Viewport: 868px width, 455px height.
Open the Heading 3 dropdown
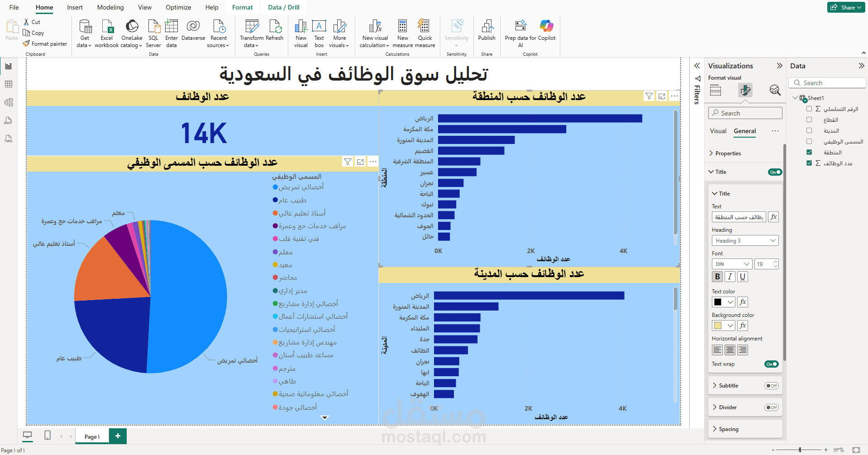tap(745, 240)
